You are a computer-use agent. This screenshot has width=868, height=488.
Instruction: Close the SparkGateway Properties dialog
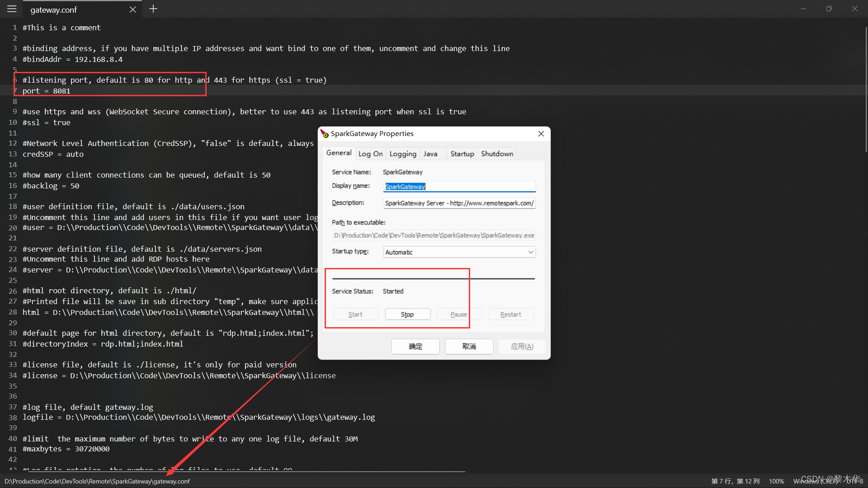[x=541, y=134]
